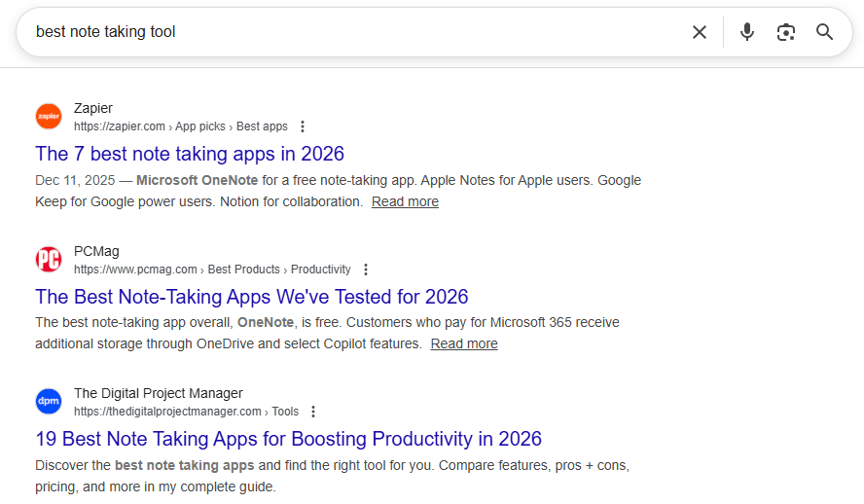Click the bold 'best note taking apps' snippet text
Screen dimensions: 864x504
(185, 465)
